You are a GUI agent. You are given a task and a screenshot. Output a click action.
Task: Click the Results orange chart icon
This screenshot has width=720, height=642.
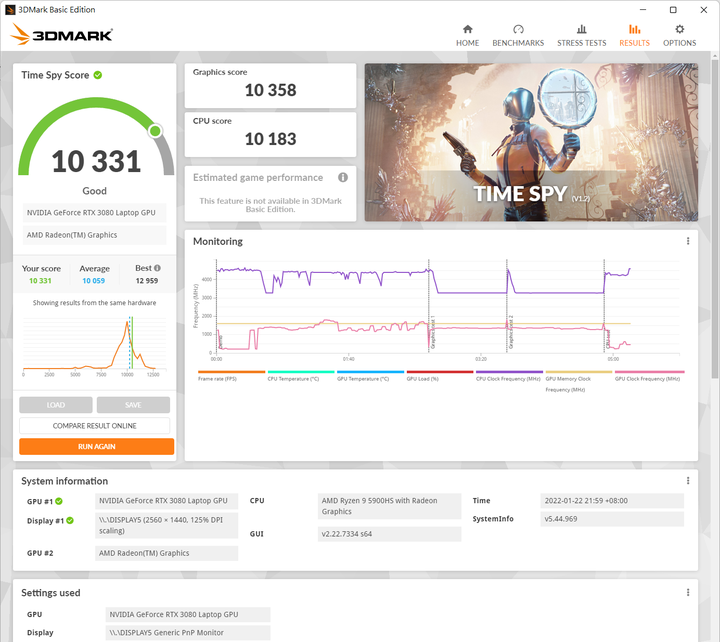coord(634,29)
